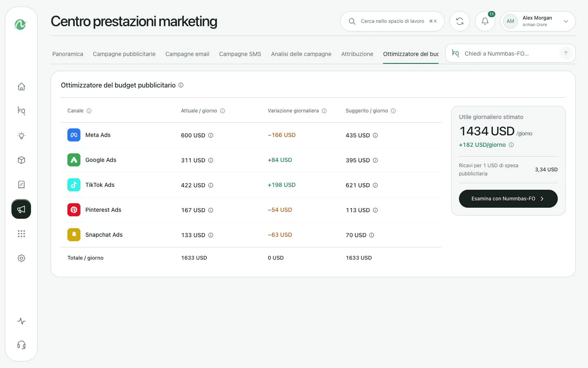Image resolution: width=588 pixels, height=368 pixels.
Task: Click the −166 USD variation value
Action: tap(282, 135)
